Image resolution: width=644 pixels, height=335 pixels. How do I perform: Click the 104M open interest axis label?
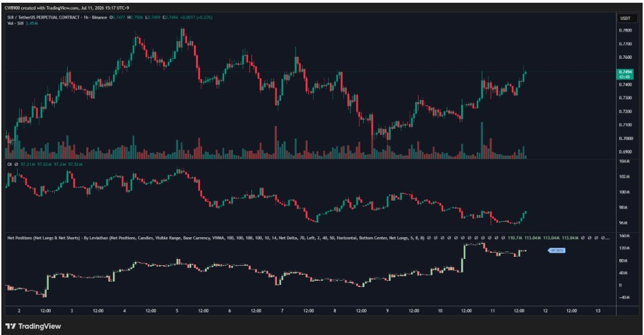tap(624, 162)
